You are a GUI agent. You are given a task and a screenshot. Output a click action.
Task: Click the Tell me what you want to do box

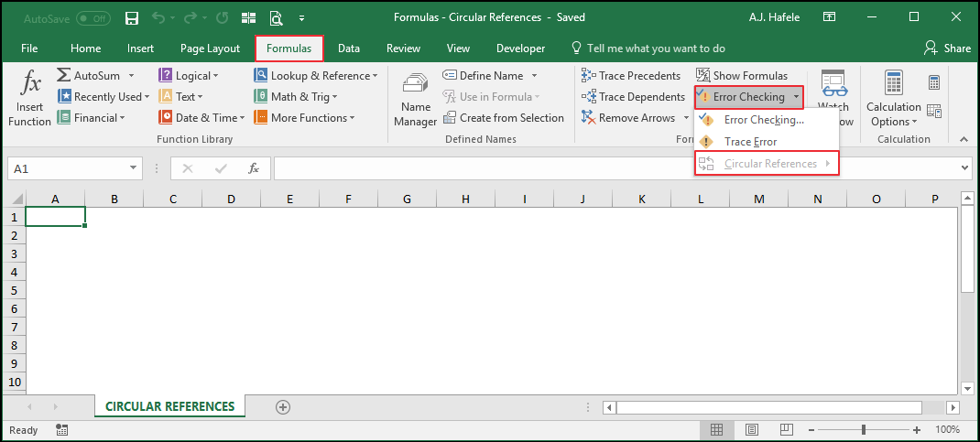coord(648,49)
